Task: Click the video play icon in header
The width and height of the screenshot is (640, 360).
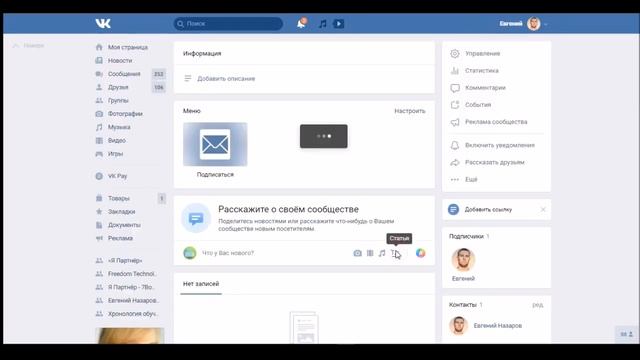Action: (x=338, y=24)
